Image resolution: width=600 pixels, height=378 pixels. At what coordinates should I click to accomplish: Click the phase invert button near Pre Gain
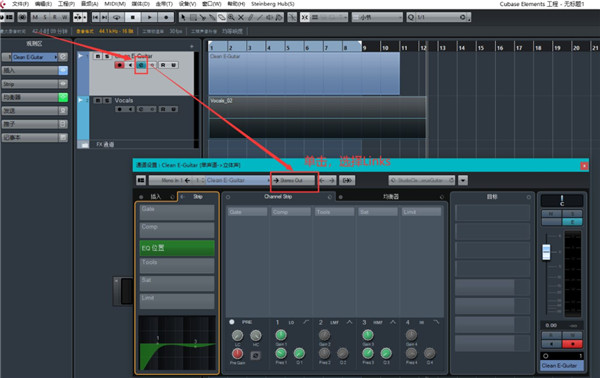(x=255, y=355)
